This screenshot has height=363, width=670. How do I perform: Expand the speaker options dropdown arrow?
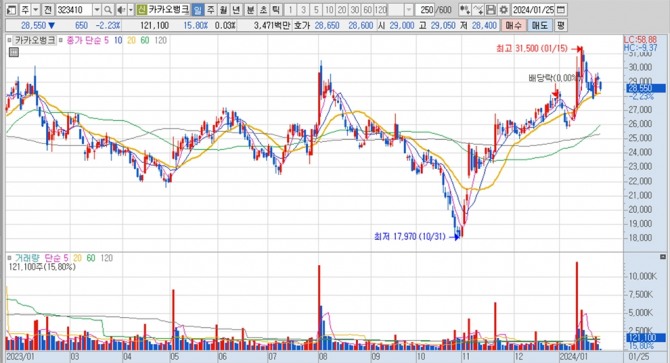pos(131,9)
